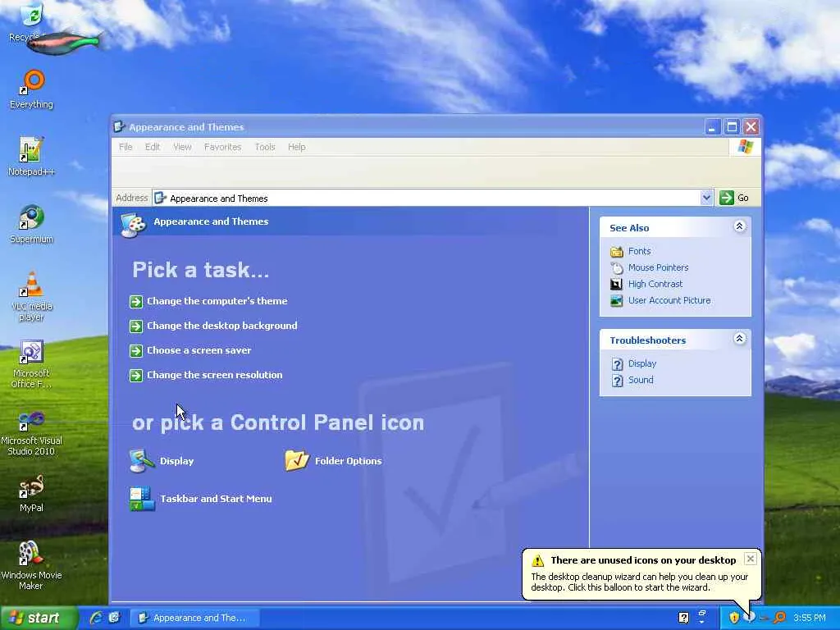Click Change the screen resolution link
The height and width of the screenshot is (630, 840).
point(214,375)
